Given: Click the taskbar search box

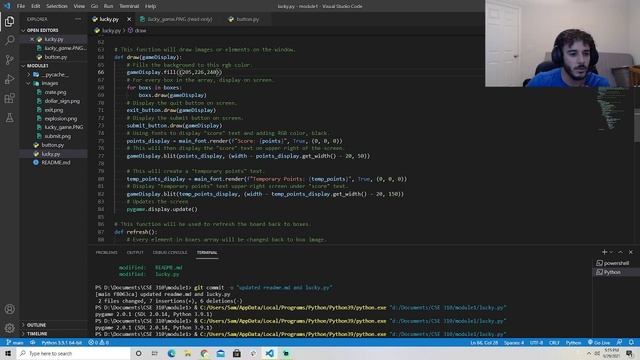Looking at the screenshot, I should point(73,353).
